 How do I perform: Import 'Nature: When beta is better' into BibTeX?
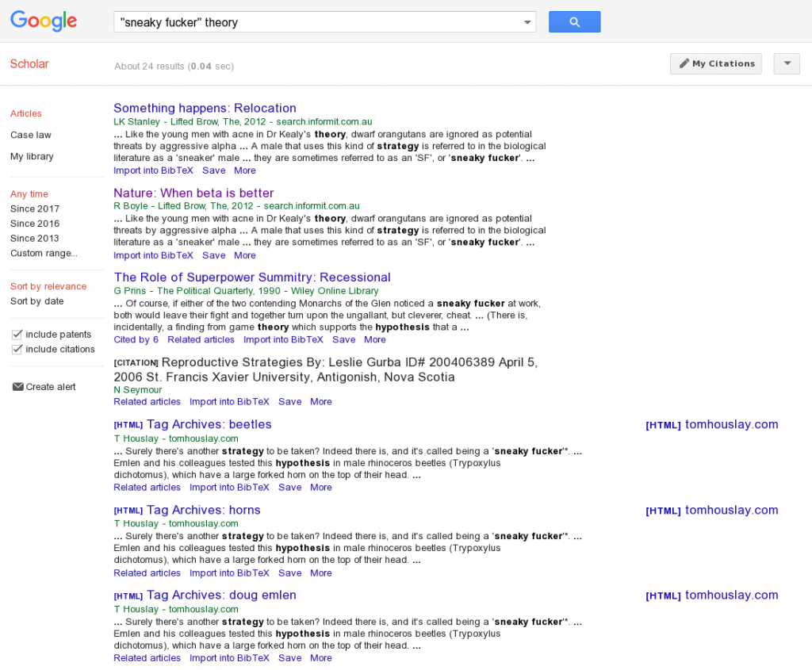click(153, 255)
